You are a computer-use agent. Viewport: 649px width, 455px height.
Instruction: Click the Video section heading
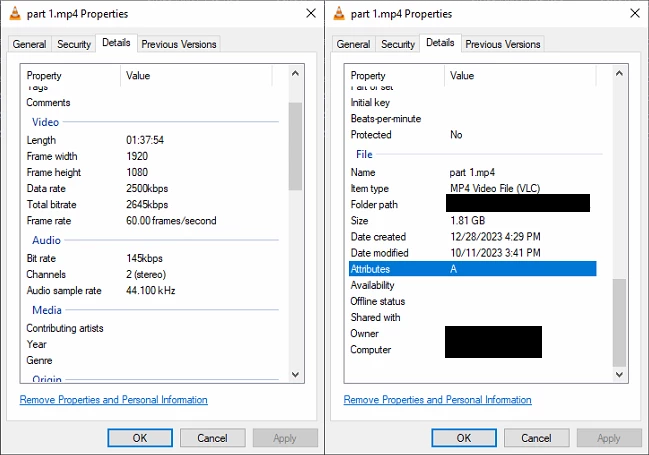coord(46,122)
